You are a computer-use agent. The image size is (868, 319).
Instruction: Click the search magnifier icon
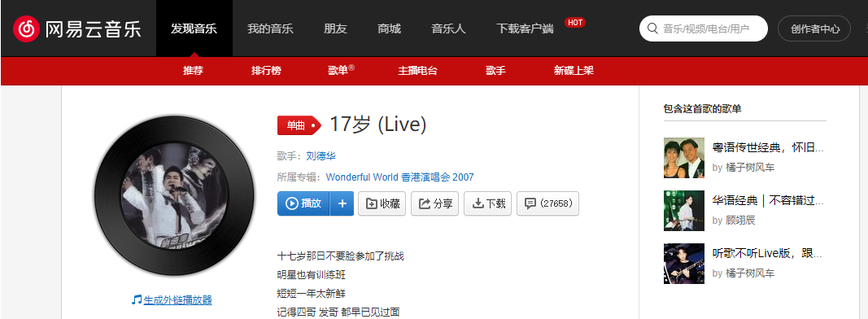coord(652,28)
